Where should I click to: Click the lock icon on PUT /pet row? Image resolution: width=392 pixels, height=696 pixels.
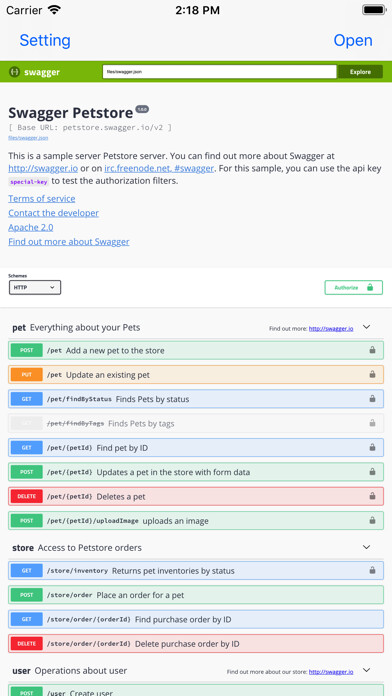coord(372,375)
